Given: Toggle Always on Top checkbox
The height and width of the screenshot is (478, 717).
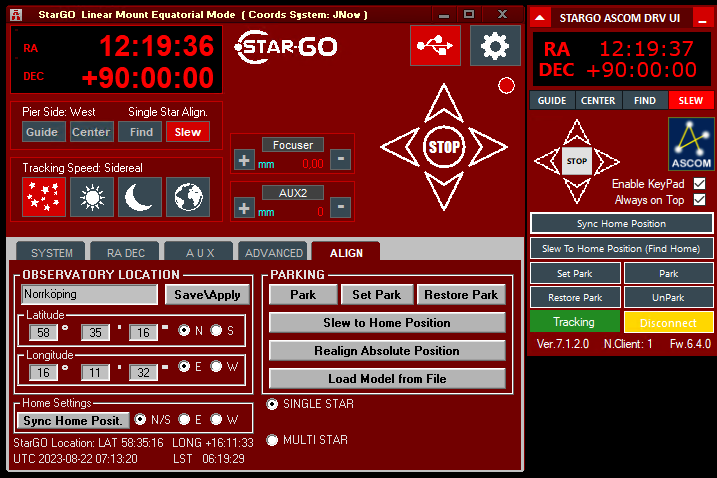Looking at the screenshot, I should 699,199.
